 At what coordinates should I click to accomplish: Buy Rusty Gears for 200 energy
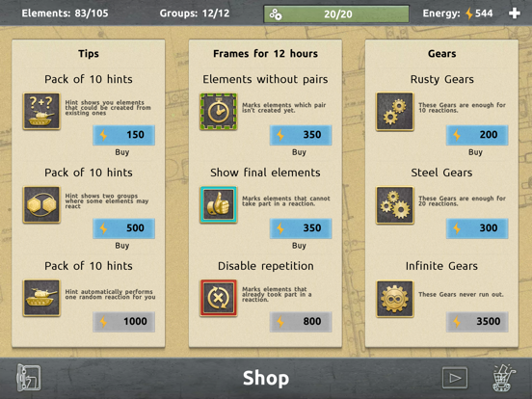tap(477, 135)
